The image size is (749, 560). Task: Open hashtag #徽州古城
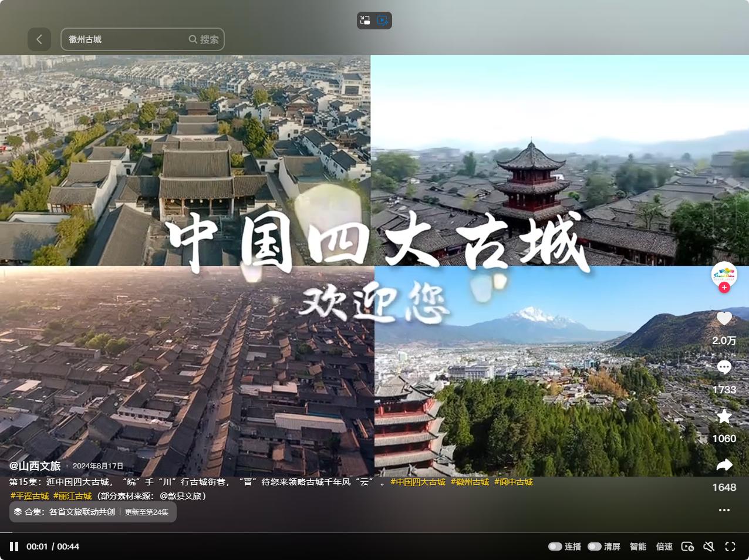coord(470,482)
